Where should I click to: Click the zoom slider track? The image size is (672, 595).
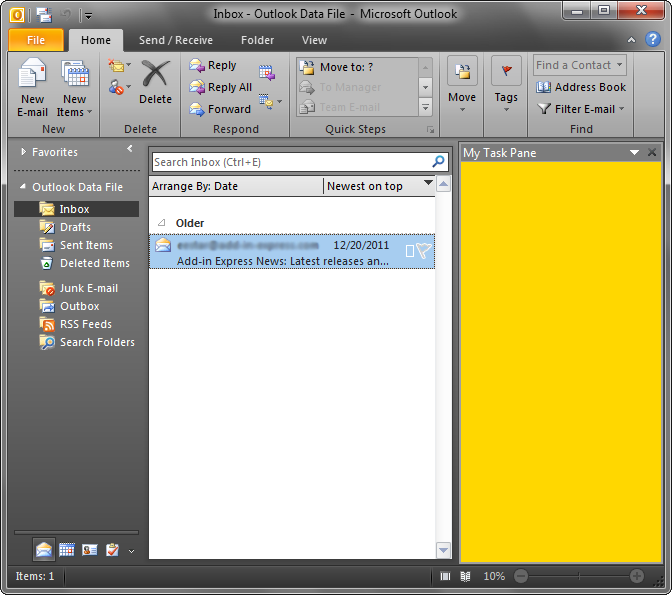[x=579, y=576]
